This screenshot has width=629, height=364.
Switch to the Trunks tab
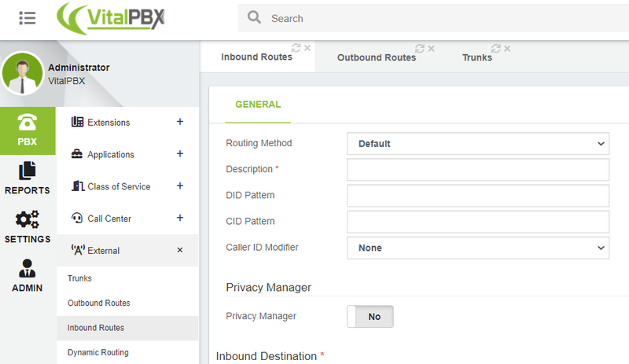point(477,57)
